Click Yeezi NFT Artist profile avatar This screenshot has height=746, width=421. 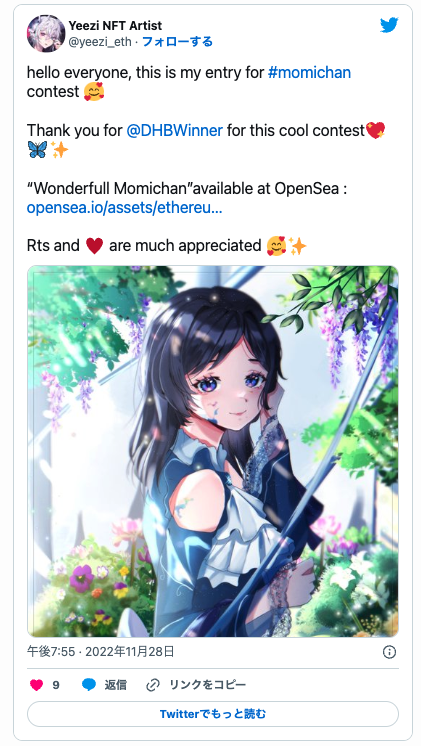(x=46, y=33)
